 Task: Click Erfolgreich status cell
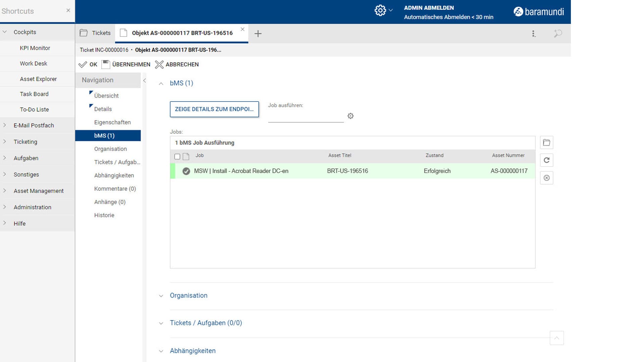[x=437, y=171]
